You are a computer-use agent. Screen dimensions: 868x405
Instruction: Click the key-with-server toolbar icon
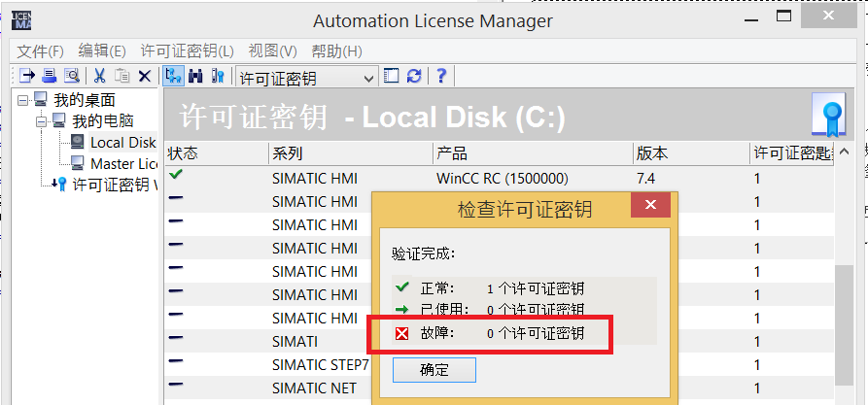[218, 76]
